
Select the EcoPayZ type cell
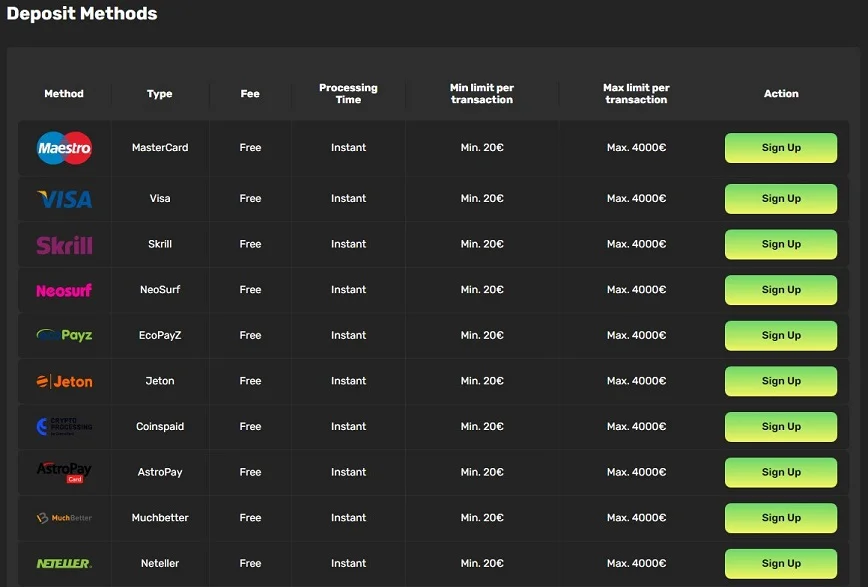coord(160,335)
